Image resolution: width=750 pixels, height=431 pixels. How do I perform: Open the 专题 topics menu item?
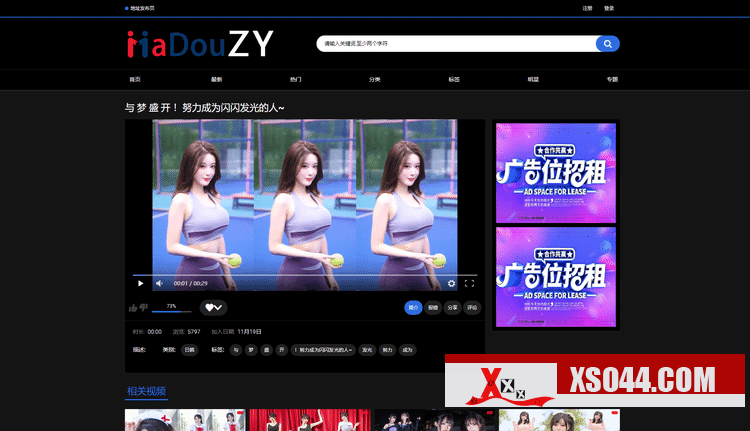612,79
